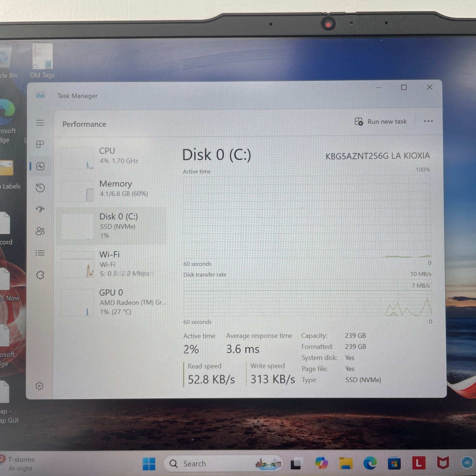Click the 2% Active time value
The height and width of the screenshot is (476, 476).
coord(191,349)
